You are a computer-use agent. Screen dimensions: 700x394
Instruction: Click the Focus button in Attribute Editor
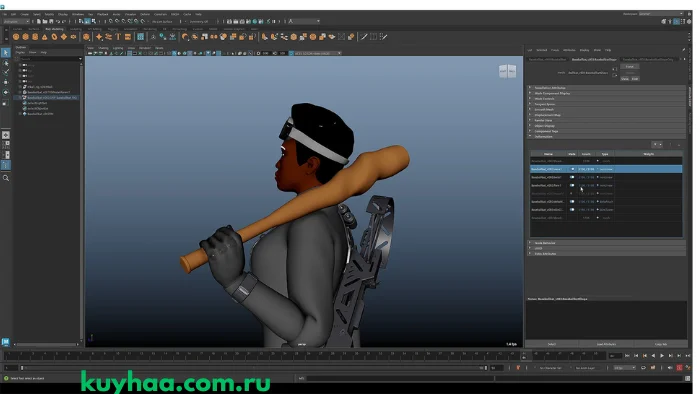629,66
